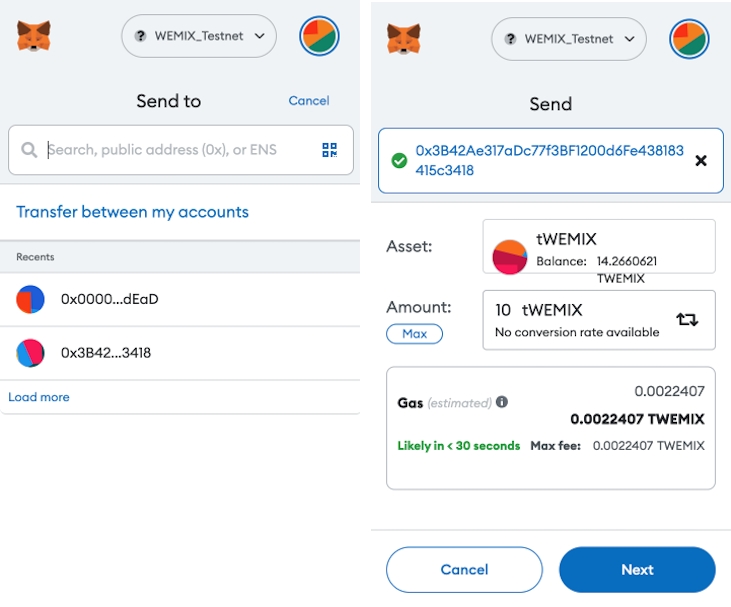Click Balance 14.2660621 text

coord(596,261)
